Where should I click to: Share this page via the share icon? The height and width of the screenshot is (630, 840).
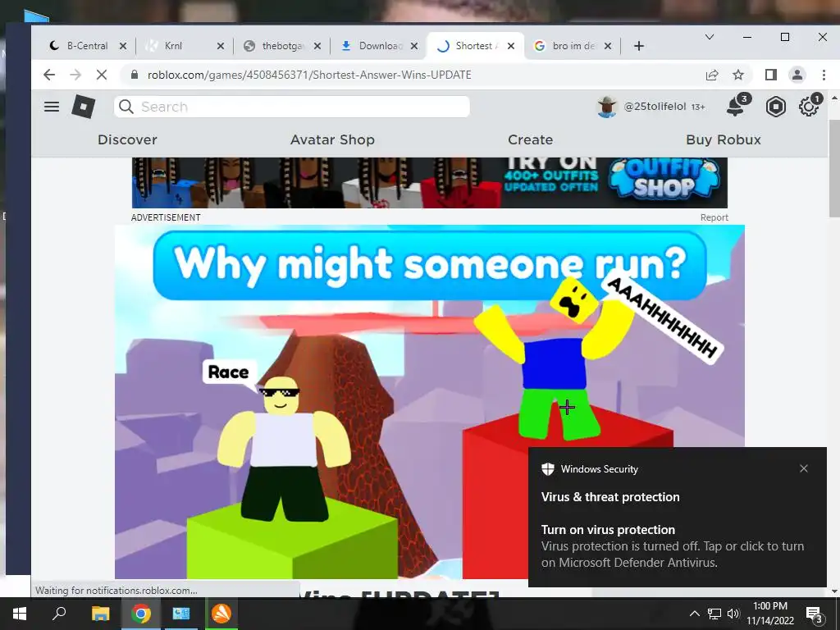712,75
